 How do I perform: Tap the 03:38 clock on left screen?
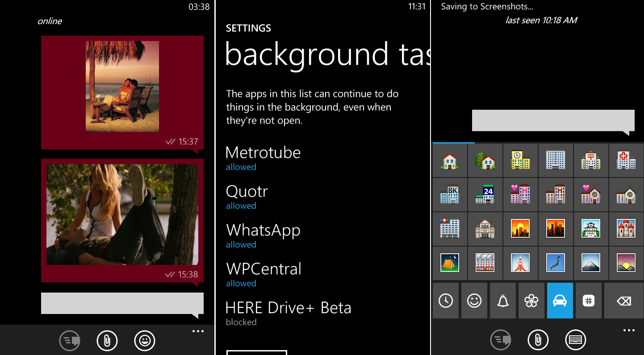click(x=199, y=7)
